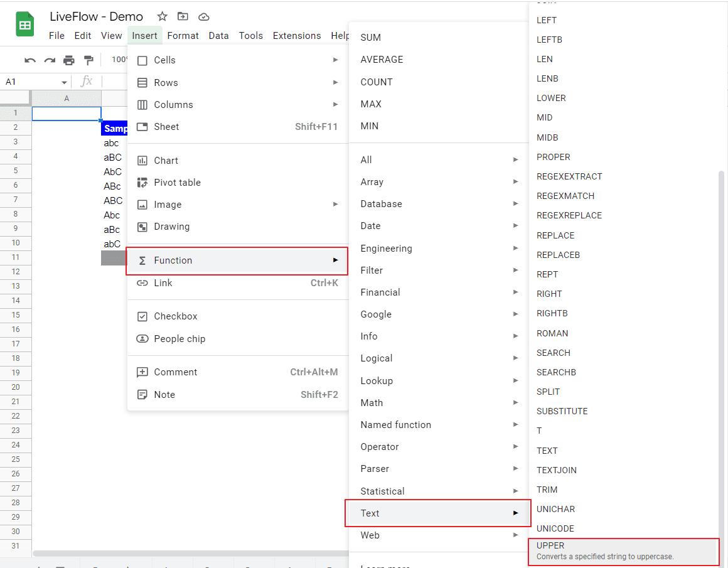Screen dimensions: 728x568
Task: Click the paint format icon
Action: [x=88, y=60]
